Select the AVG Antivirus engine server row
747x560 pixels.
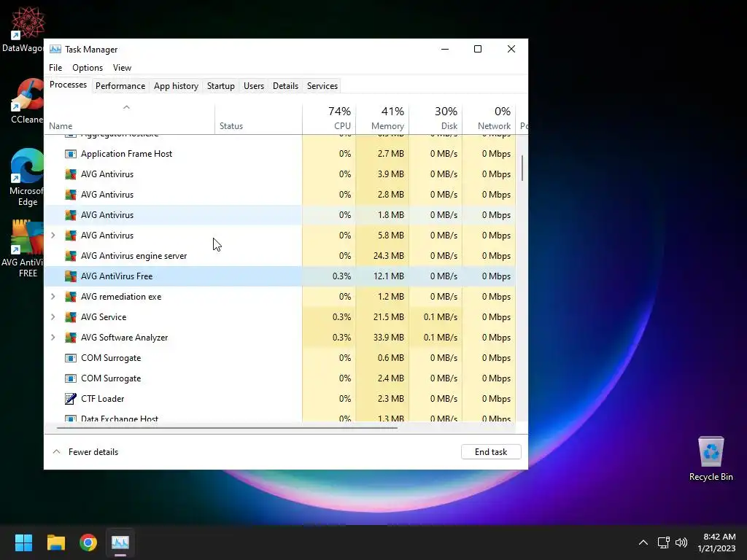280,256
